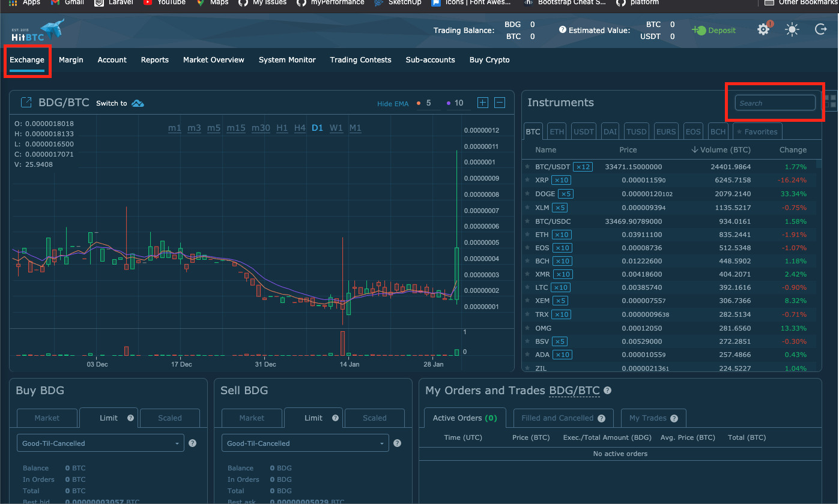Open Buy Limit help question icon
The width and height of the screenshot is (839, 504).
coord(130,418)
